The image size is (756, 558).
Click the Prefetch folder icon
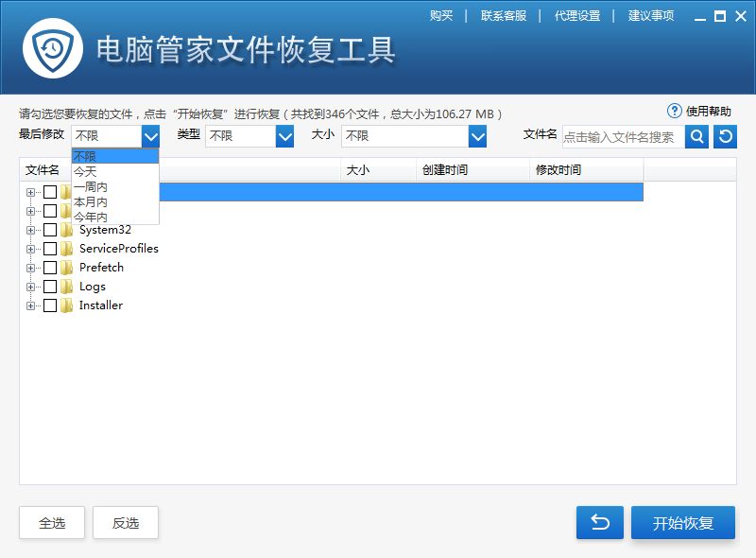[x=66, y=268]
